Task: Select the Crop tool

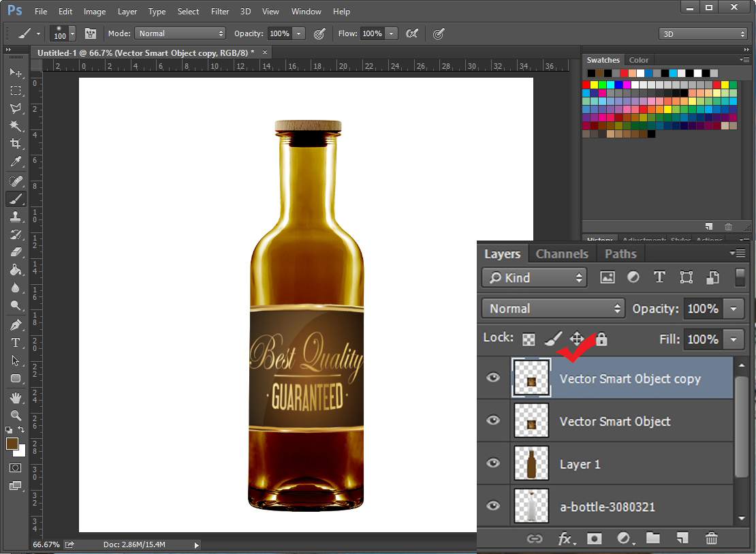Action: click(16, 143)
